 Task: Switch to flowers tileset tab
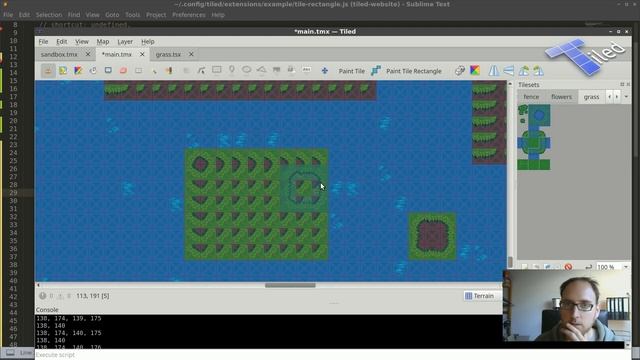point(561,97)
